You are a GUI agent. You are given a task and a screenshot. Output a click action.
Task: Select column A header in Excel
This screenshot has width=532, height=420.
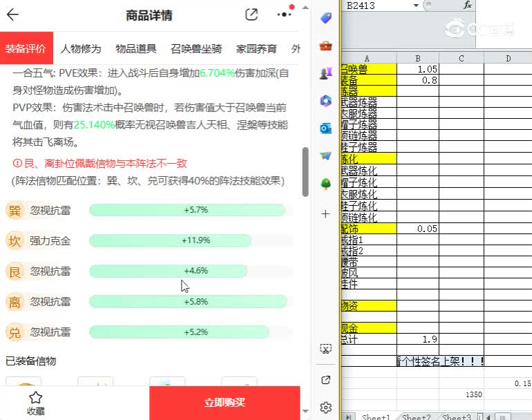pyautogui.click(x=369, y=58)
